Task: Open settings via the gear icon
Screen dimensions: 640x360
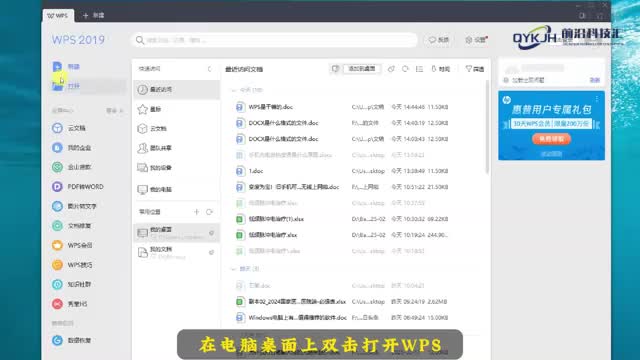Action: click(476, 40)
